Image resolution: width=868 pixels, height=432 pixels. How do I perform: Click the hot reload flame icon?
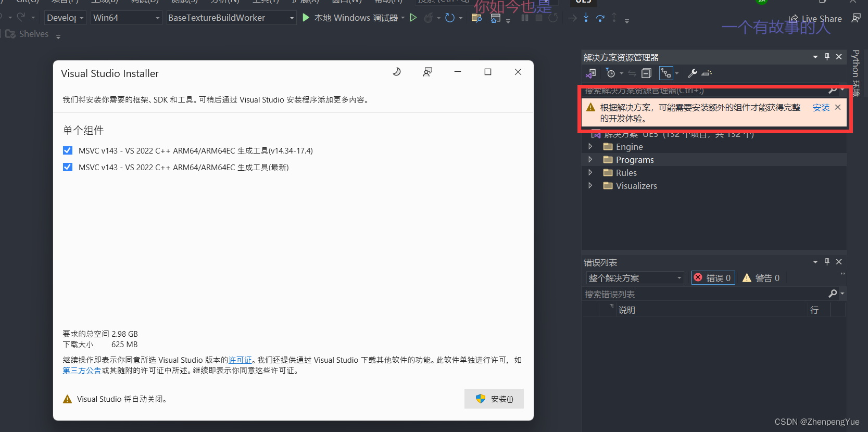coord(429,18)
